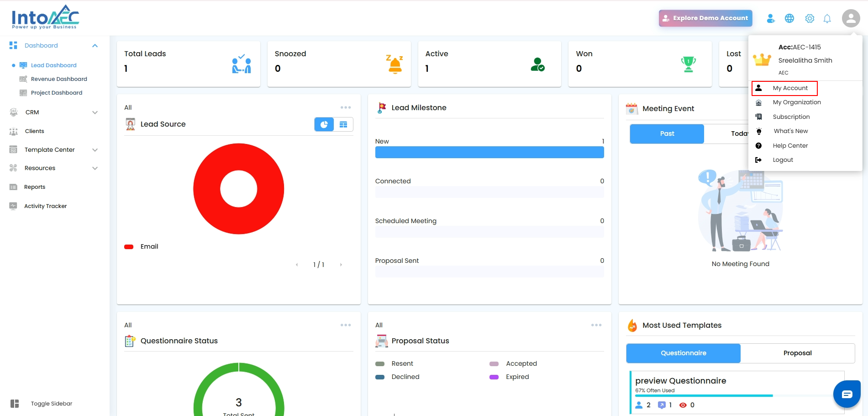
Task: Switch to the Proposal templates tab
Action: [x=798, y=353]
